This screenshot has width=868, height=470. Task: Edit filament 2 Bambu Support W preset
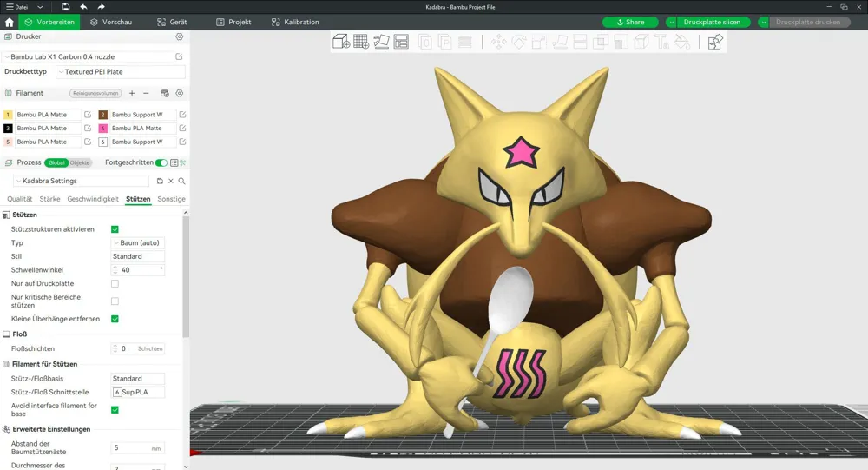click(182, 115)
